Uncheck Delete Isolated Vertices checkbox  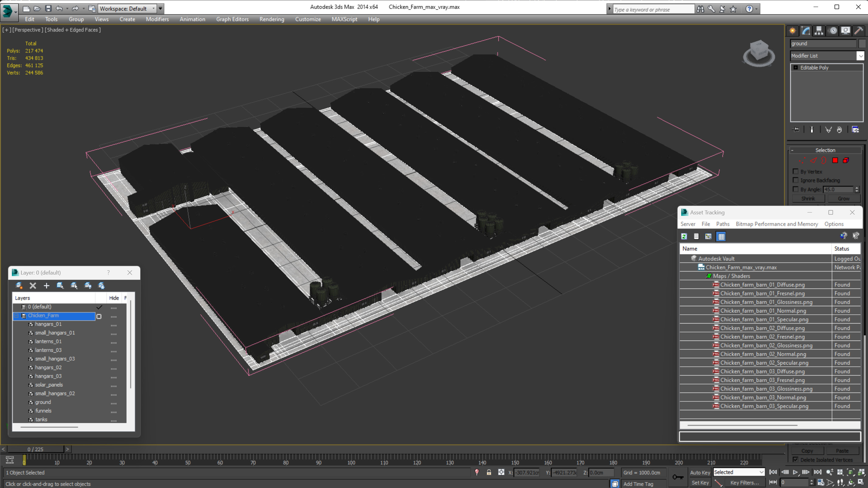click(796, 460)
